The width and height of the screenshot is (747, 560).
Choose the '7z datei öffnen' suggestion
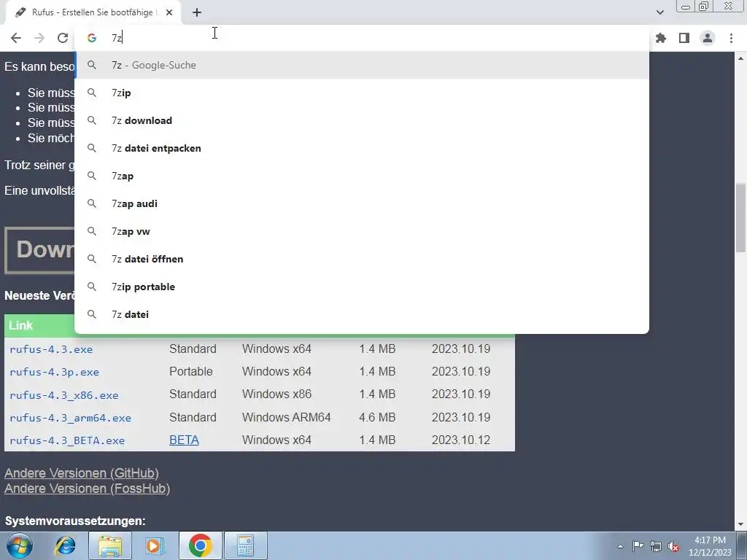(362, 259)
